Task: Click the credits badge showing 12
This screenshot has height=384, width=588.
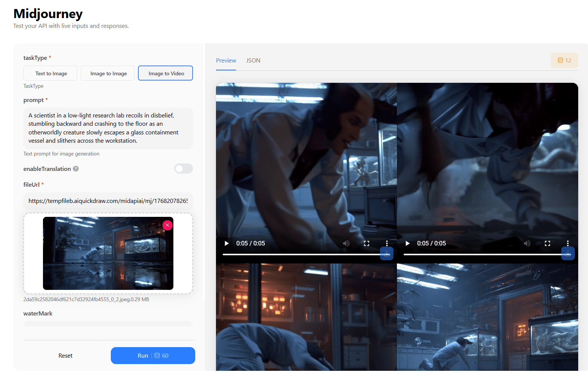Action: click(564, 60)
